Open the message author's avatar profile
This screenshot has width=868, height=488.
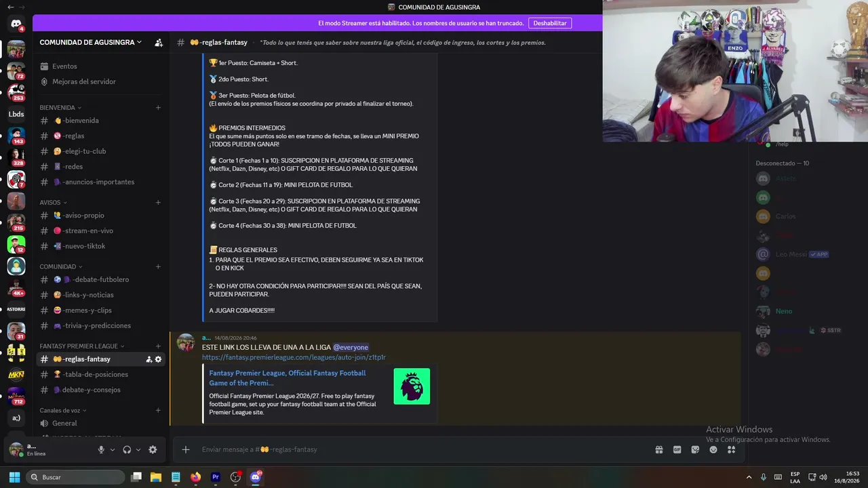coord(185,343)
